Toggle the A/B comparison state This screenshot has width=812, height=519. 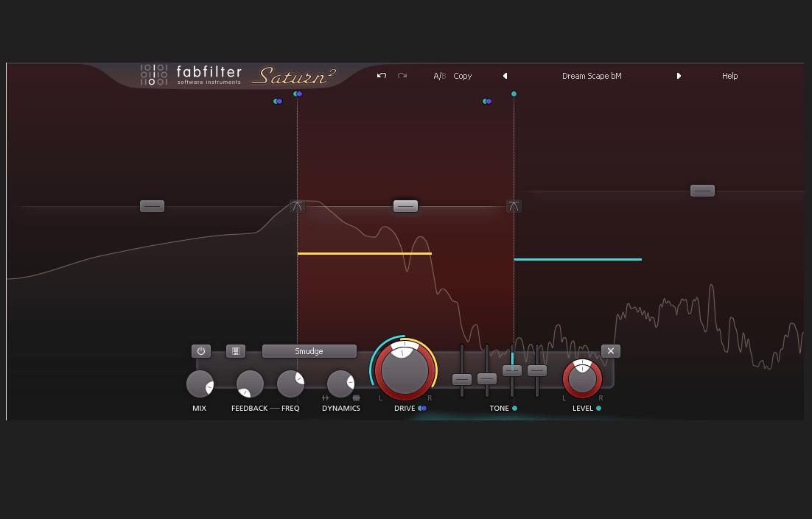pos(440,76)
